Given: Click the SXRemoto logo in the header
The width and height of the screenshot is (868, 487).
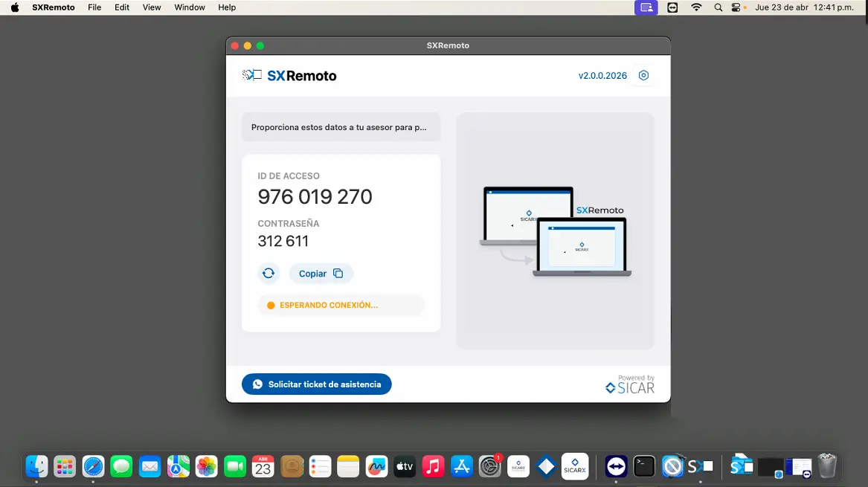Looking at the screenshot, I should click(x=289, y=75).
